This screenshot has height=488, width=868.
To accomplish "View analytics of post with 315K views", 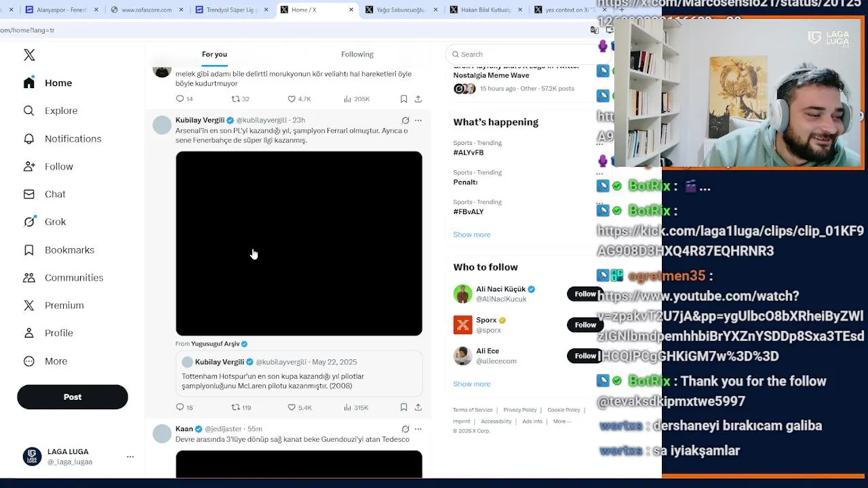I will coord(356,407).
